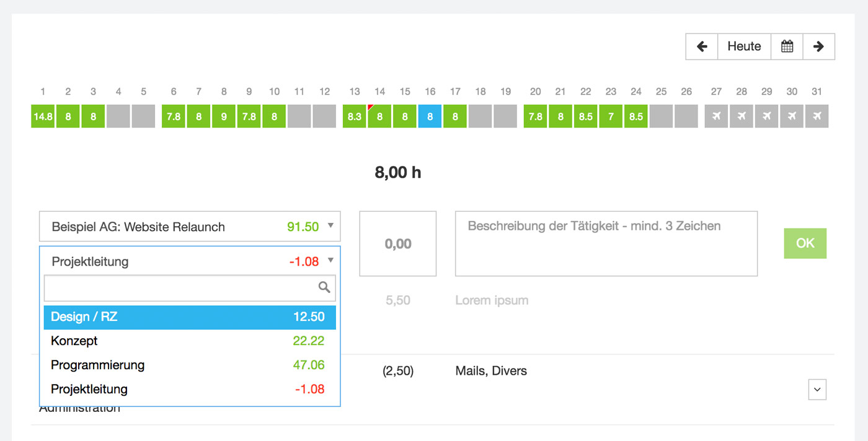Select Projektleitung entry in the dropdown list
Viewport: 868px width, 441px height.
pyautogui.click(x=190, y=389)
